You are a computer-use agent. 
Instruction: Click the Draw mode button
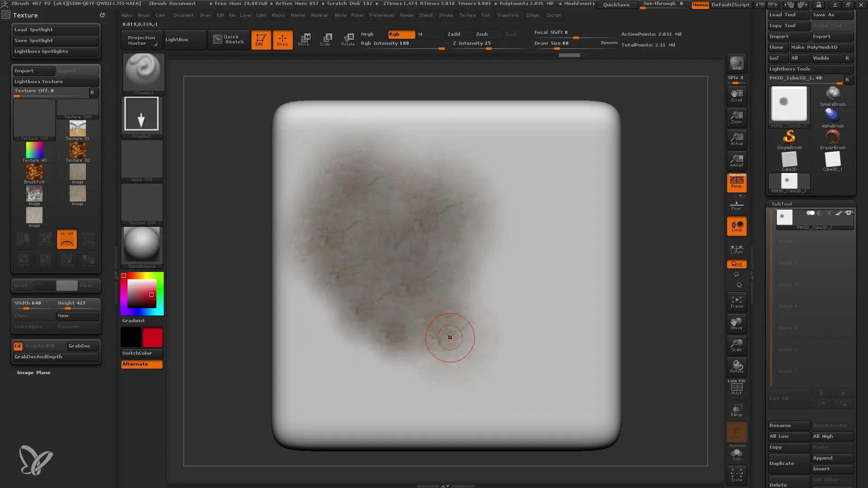(282, 39)
